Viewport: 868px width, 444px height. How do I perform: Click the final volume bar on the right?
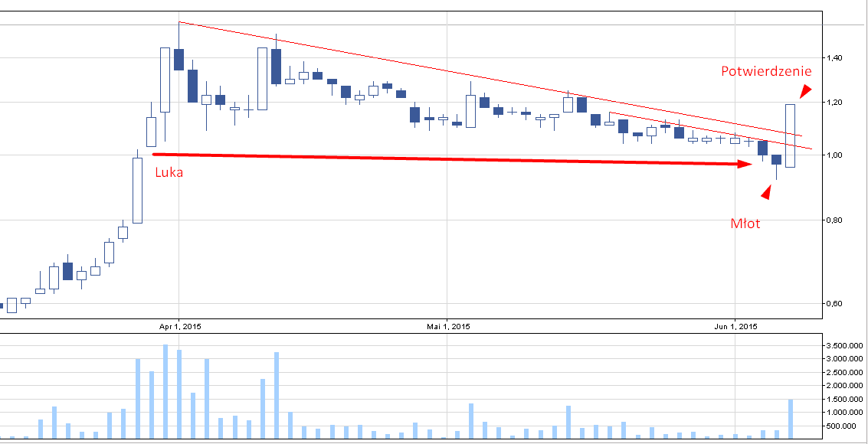pos(790,419)
